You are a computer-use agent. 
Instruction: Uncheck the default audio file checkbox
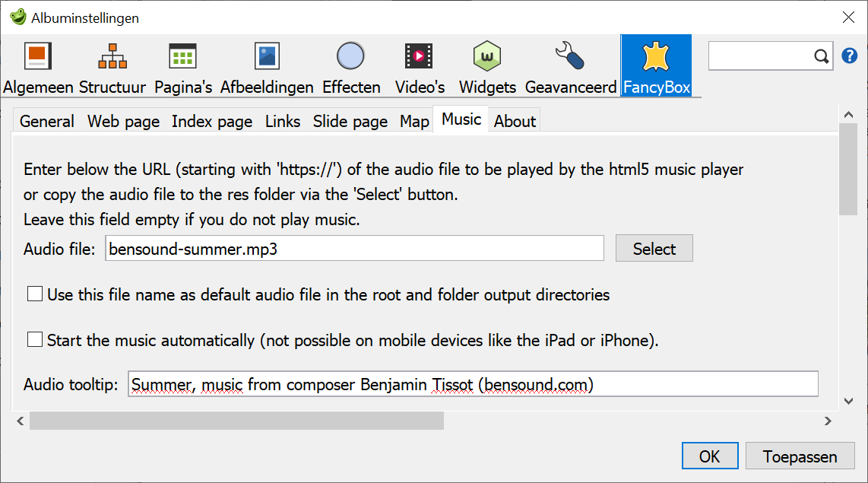click(x=34, y=294)
